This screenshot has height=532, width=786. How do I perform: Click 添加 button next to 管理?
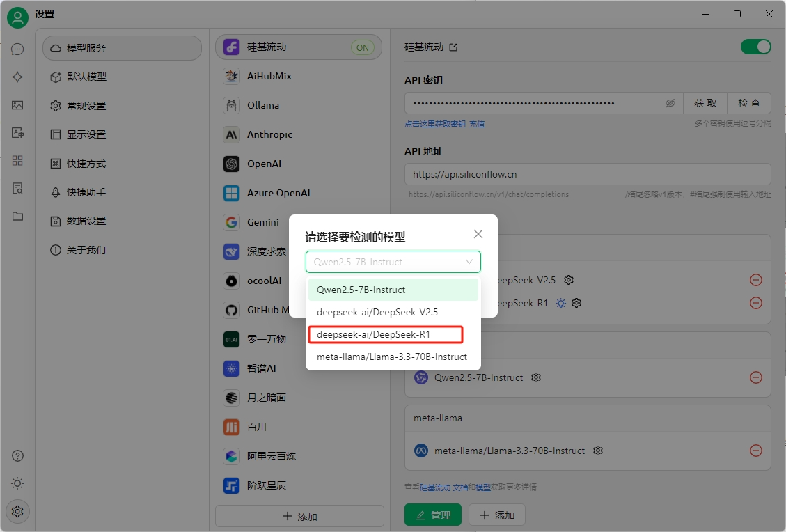pyautogui.click(x=497, y=515)
